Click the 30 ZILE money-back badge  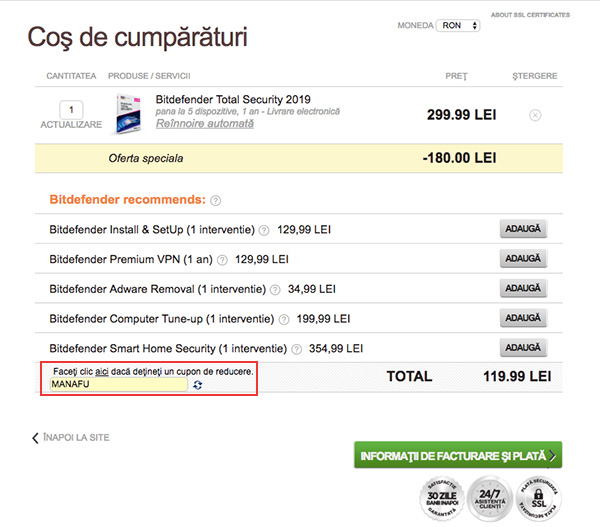point(442,498)
